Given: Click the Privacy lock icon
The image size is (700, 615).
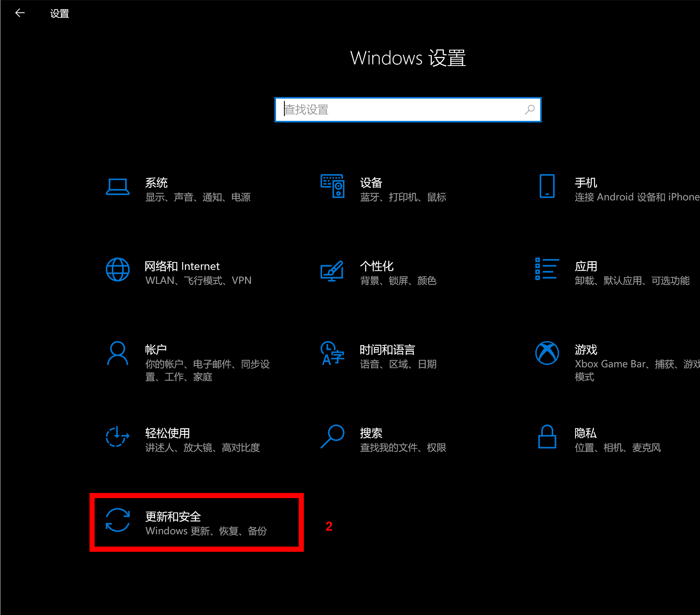Looking at the screenshot, I should pyautogui.click(x=547, y=437).
